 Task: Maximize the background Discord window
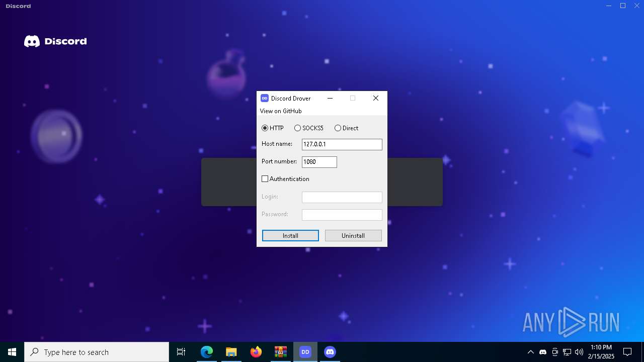[623, 6]
